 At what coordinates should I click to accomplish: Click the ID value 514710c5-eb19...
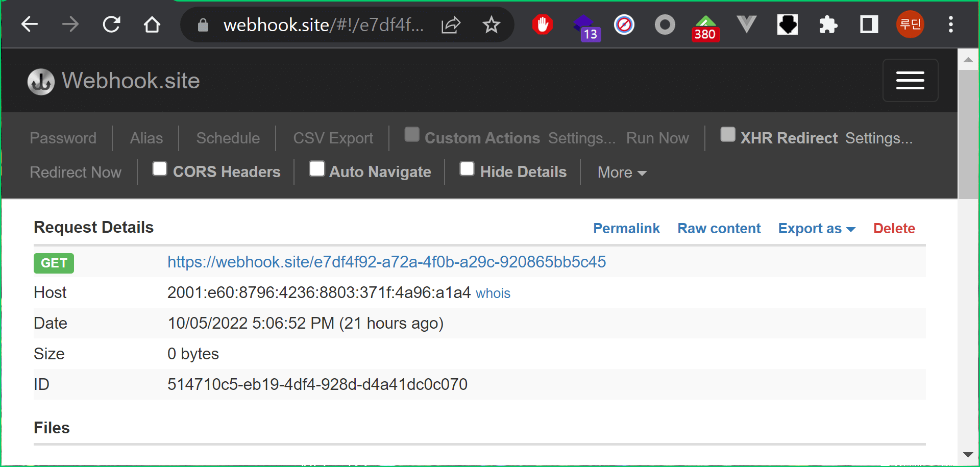(x=317, y=384)
